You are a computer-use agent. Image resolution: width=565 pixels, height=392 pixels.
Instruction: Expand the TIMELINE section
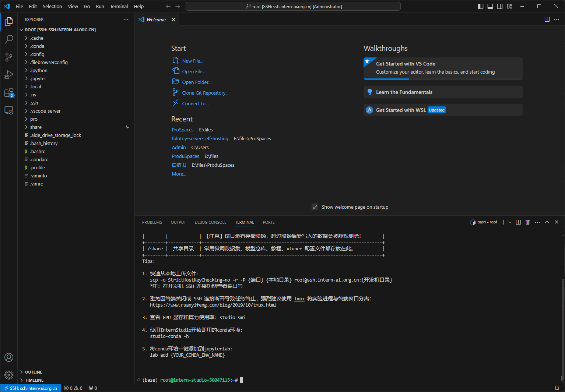pos(76,380)
